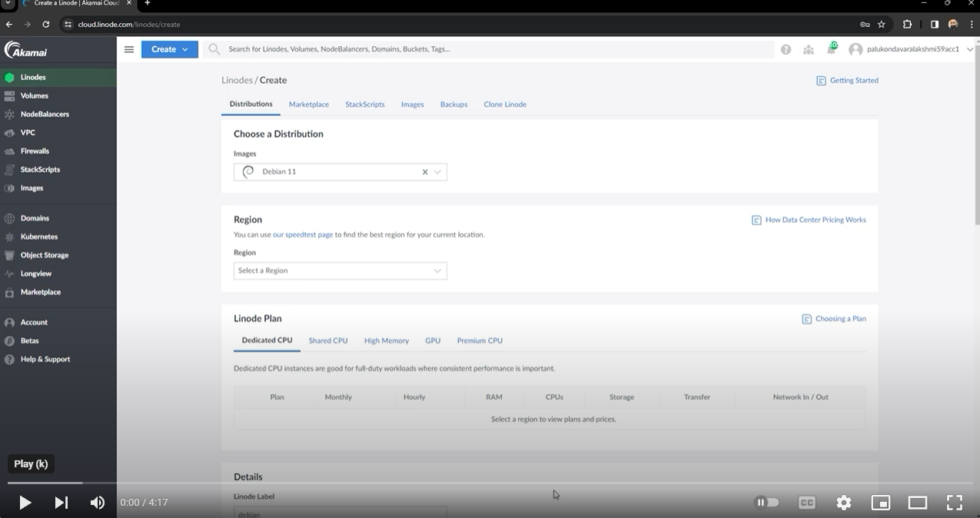This screenshot has height=518, width=980.
Task: Toggle video autoplay switch
Action: pyautogui.click(x=767, y=503)
